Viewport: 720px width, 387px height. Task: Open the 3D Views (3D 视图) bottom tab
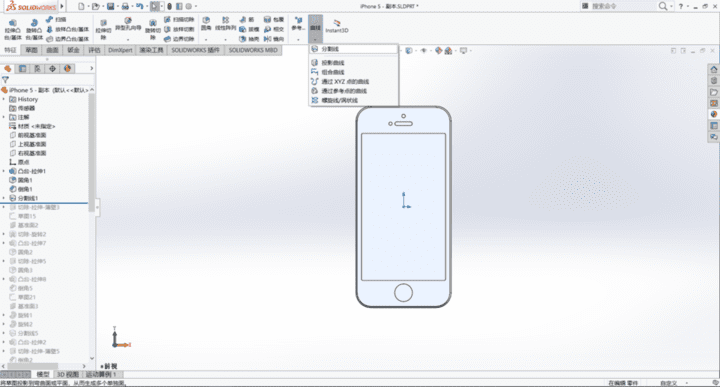67,374
